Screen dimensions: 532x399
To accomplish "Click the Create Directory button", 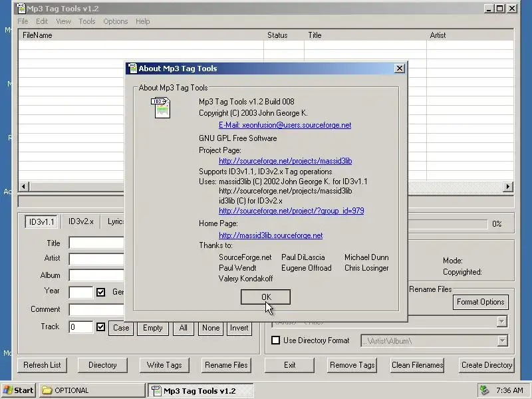I will point(487,365).
